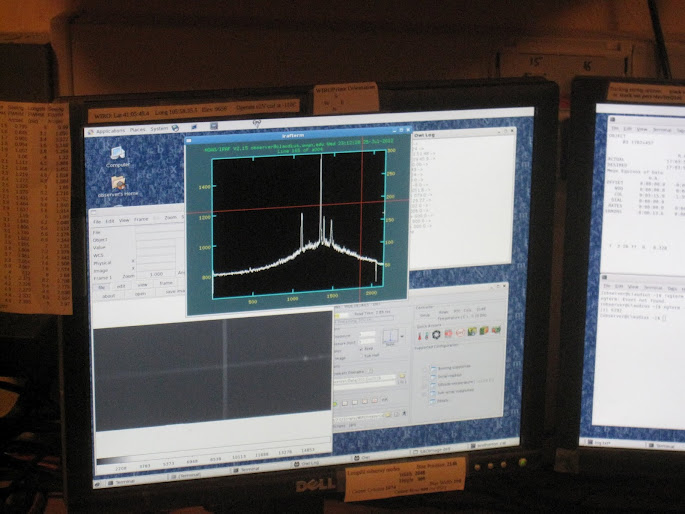Click the 'file' button in DS9 button bar
The height and width of the screenshot is (514, 685).
point(102,287)
